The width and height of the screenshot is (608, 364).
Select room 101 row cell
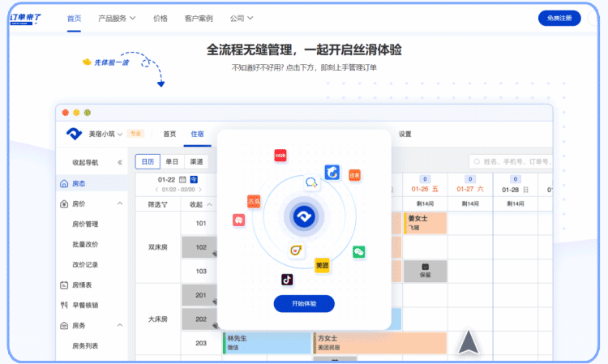coord(201,223)
